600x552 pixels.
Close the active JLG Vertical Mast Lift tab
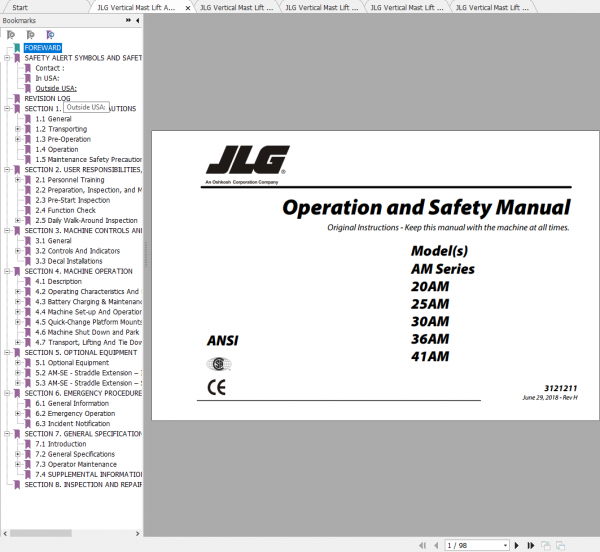click(x=188, y=8)
